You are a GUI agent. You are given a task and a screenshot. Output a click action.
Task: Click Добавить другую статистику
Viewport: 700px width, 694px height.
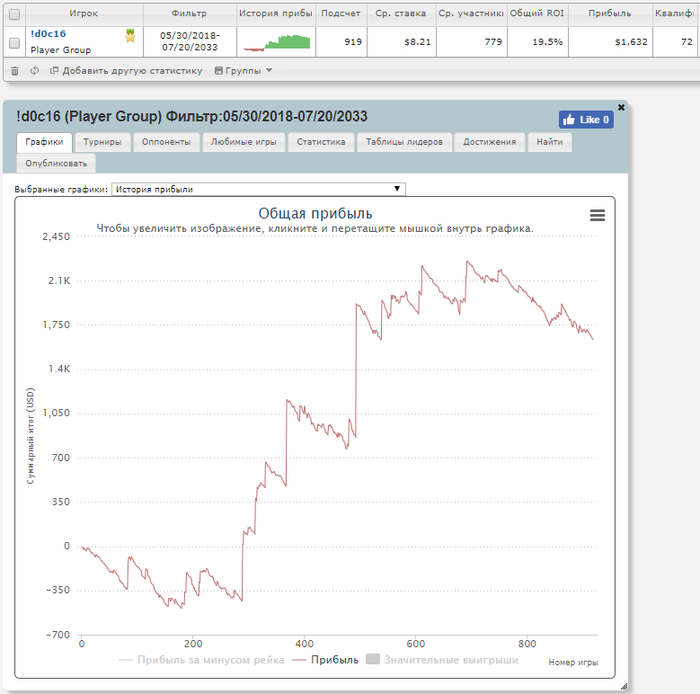click(x=126, y=71)
